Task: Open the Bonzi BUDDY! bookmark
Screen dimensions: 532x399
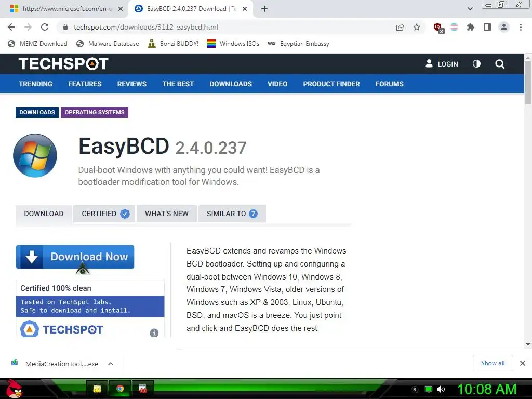Action: point(173,44)
